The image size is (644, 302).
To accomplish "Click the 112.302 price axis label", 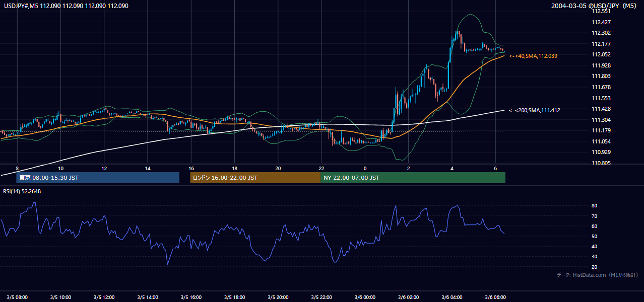I will (601, 33).
